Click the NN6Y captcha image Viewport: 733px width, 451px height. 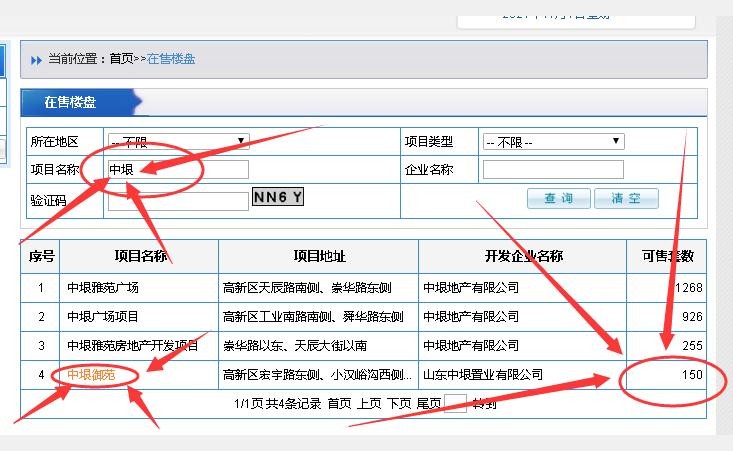click(x=277, y=198)
